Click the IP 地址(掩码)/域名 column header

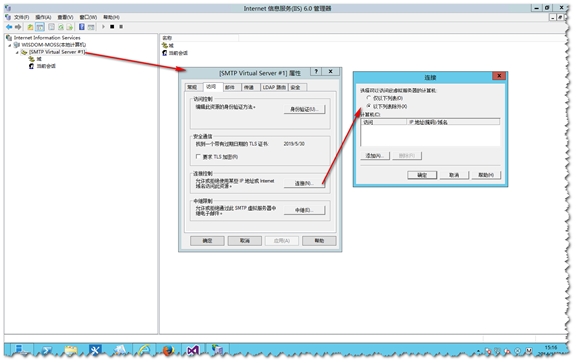[453, 122]
